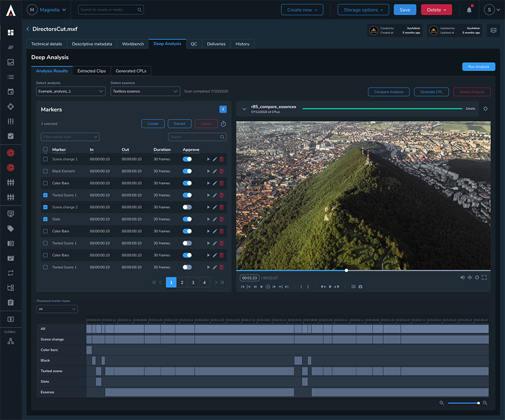Check the Black Element marker checkbox
505x420 pixels.
point(45,171)
